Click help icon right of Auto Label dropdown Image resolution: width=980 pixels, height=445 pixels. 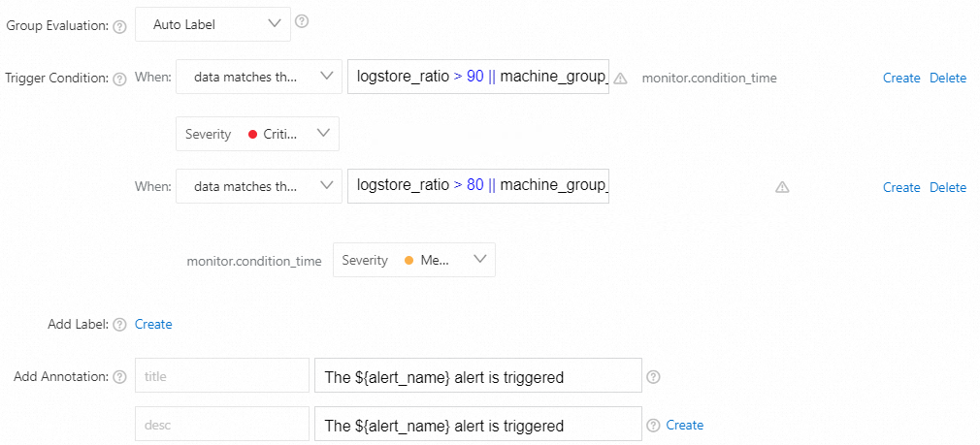coord(302,21)
